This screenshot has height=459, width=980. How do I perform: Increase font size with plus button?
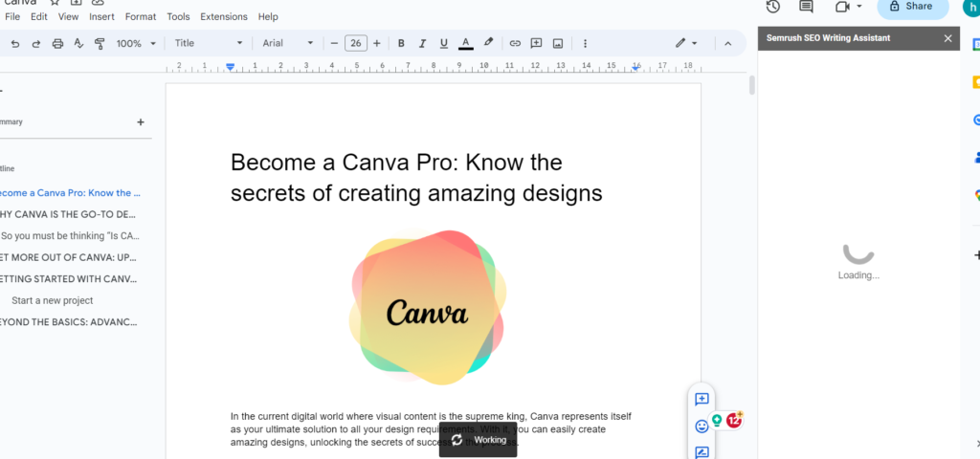click(376, 43)
